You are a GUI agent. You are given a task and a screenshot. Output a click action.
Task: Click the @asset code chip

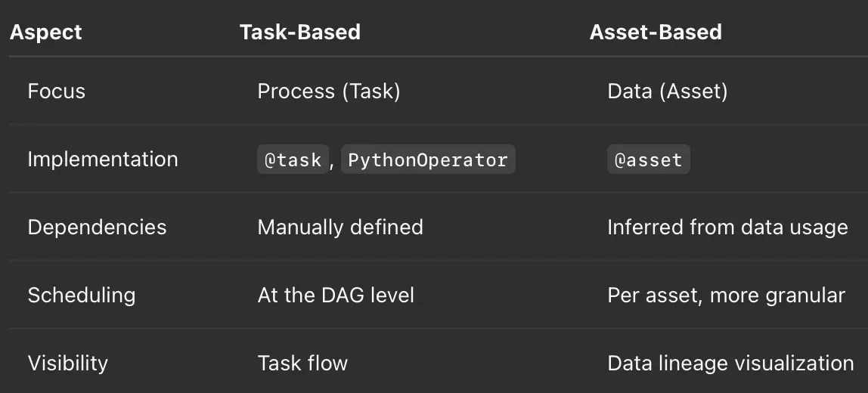(x=648, y=160)
